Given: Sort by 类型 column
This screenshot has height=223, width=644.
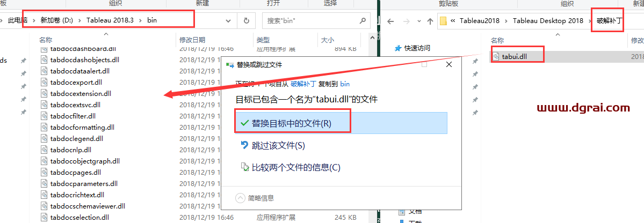Looking at the screenshot, I should tap(263, 40).
